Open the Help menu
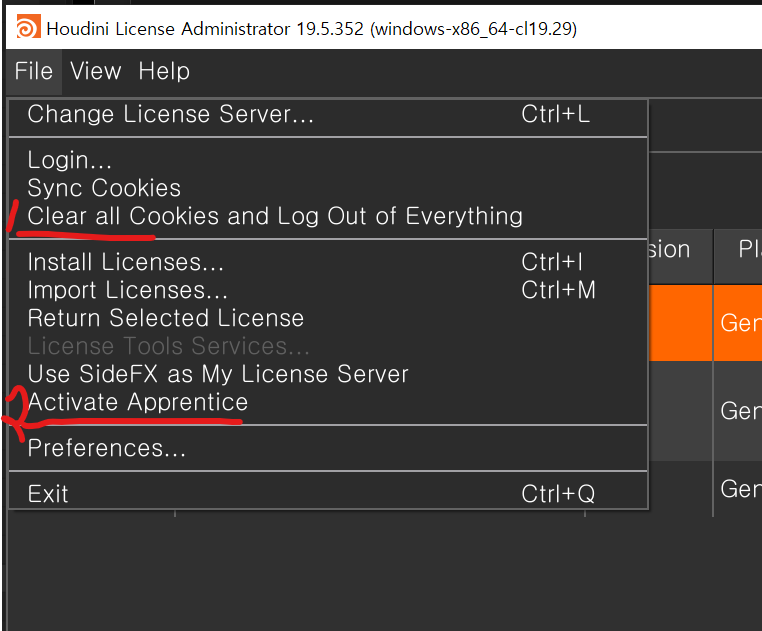The height and width of the screenshot is (631, 762). (x=164, y=71)
